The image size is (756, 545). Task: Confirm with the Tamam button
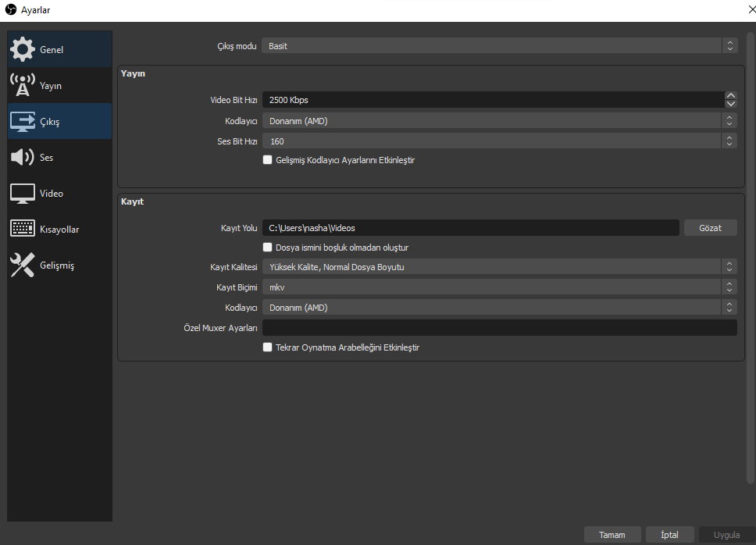[612, 535]
